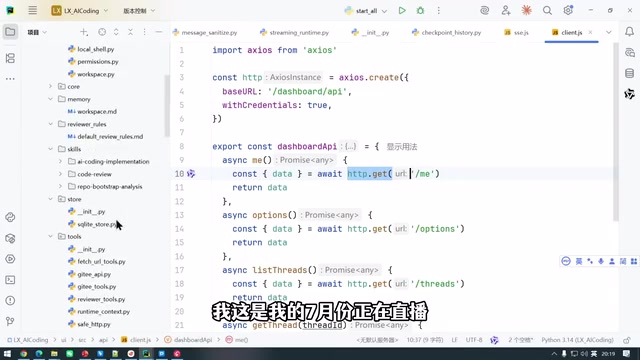Show more tool windows ellipsis
Viewport: 640px width, 360px height.
[x=10, y=78]
